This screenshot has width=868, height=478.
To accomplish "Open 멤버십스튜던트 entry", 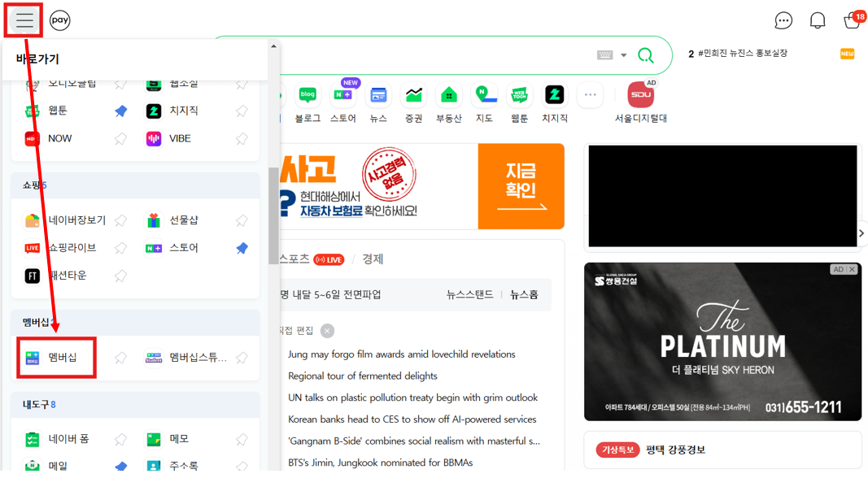I will coord(186,358).
